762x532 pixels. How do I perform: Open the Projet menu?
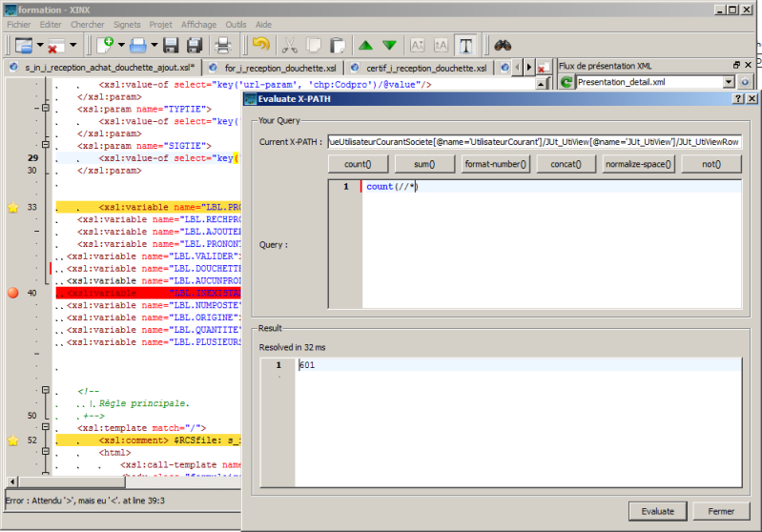click(160, 25)
